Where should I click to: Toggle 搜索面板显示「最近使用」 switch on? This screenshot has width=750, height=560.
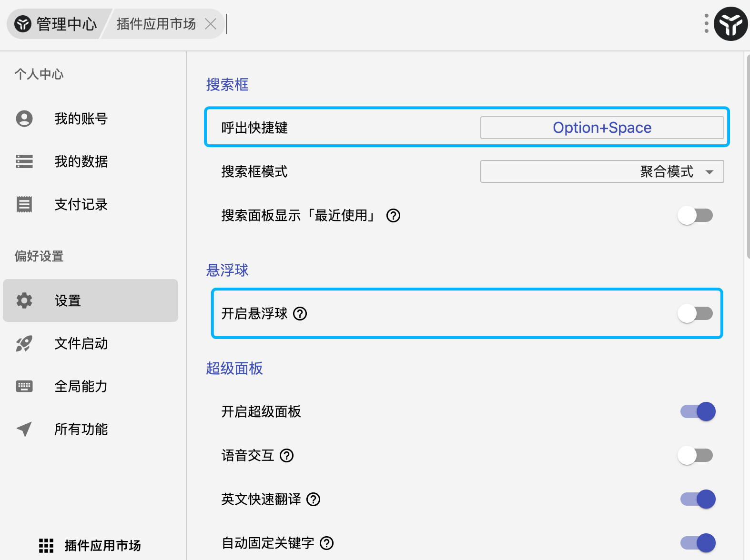695,215
